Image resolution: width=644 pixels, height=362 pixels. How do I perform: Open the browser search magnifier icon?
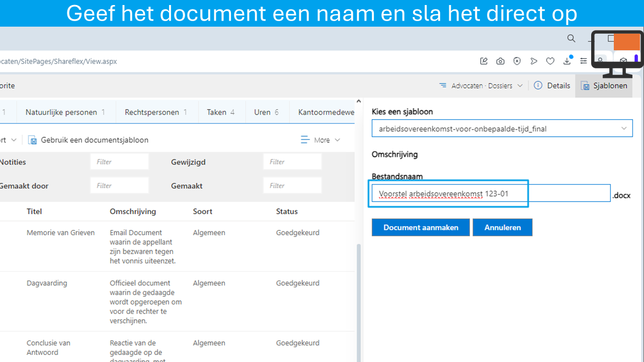(x=571, y=38)
